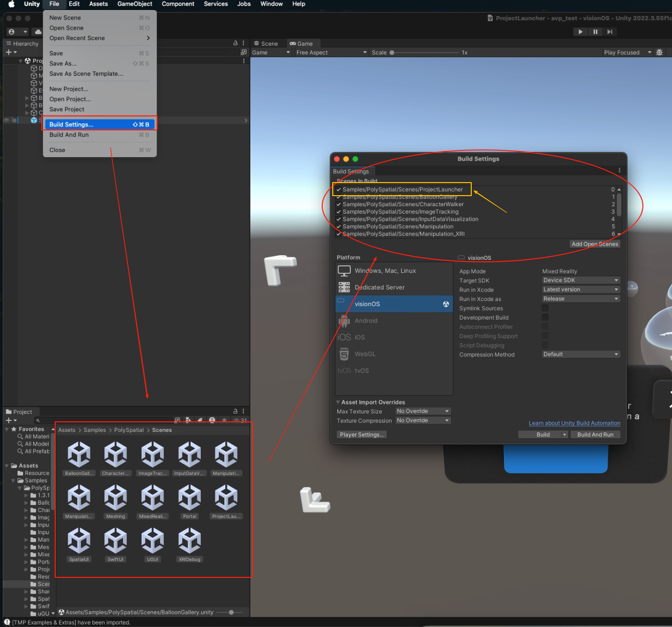Toggle the Script Debugging checkbox
The image size is (672, 627).
tap(545, 345)
